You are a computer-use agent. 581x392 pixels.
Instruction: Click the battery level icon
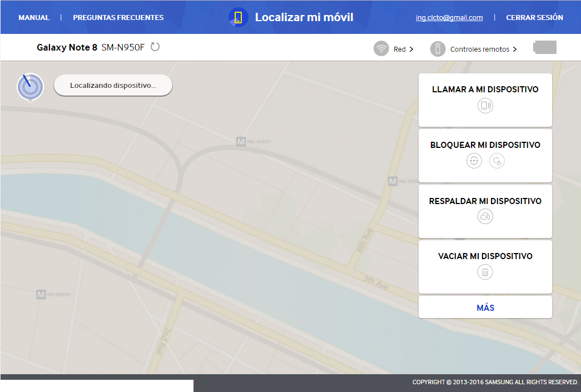point(545,47)
